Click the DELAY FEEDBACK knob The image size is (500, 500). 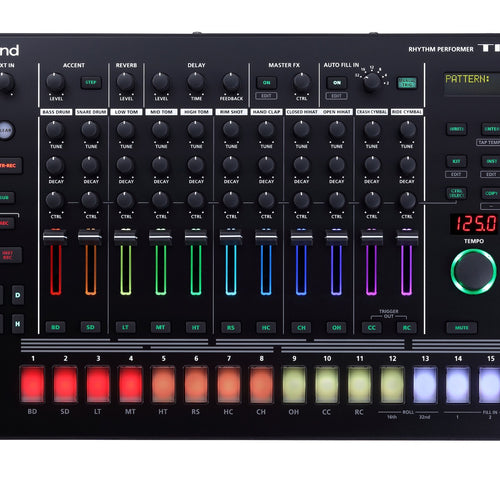pos(231,82)
